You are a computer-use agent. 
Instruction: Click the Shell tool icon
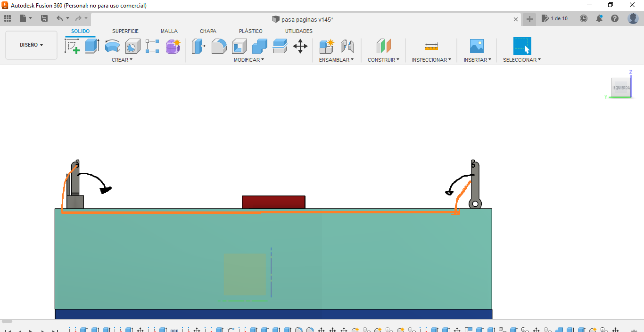pyautogui.click(x=239, y=46)
